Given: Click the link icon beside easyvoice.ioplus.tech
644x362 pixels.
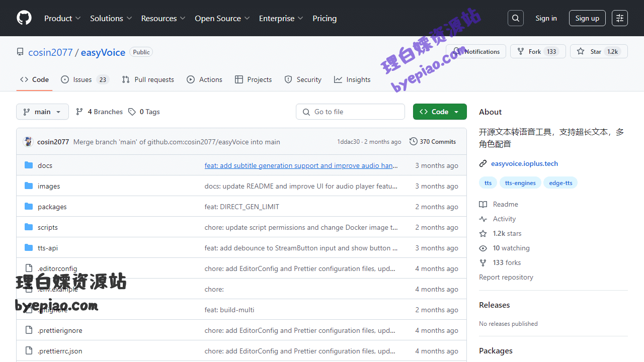Looking at the screenshot, I should coord(483,163).
